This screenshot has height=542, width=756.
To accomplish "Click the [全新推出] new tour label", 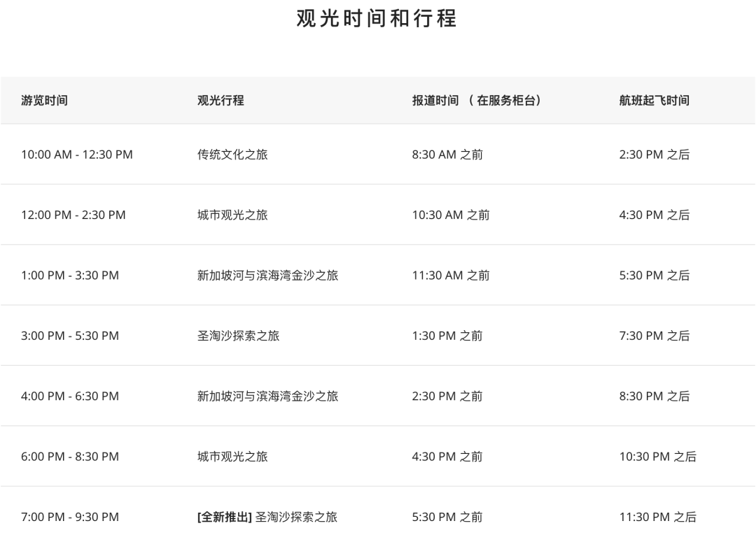I will pyautogui.click(x=225, y=517).
